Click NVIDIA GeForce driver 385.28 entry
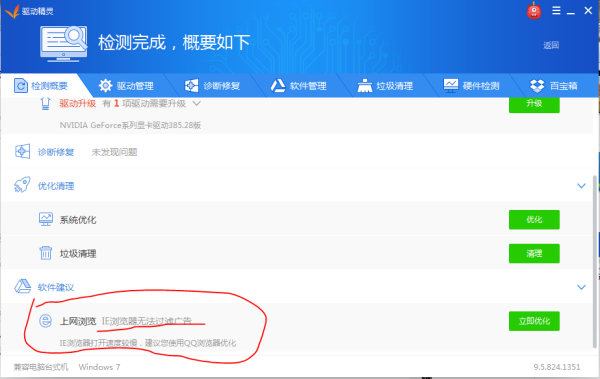Image resolution: width=600 pixels, height=379 pixels. [130, 125]
